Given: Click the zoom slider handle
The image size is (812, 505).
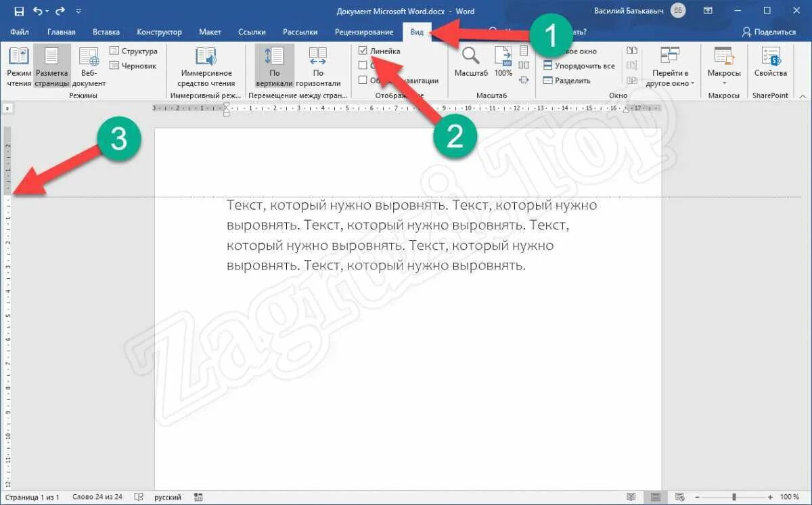Looking at the screenshot, I should (734, 497).
